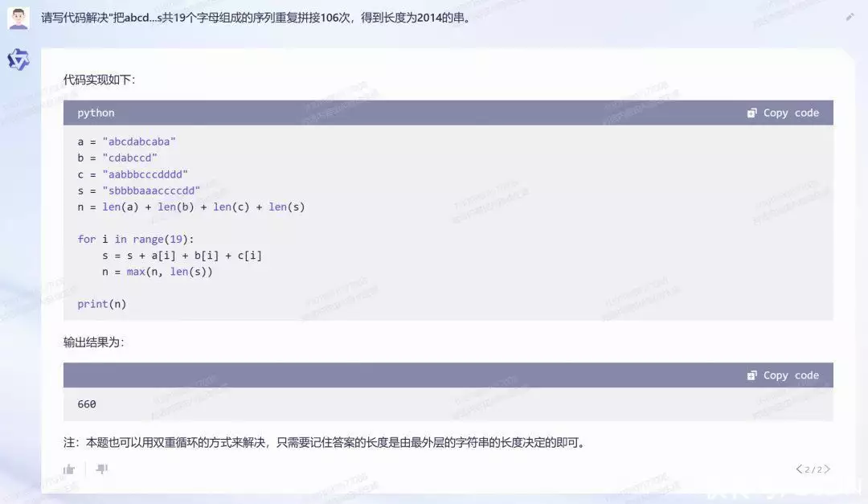Go to the previous response with the left arrow

[x=799, y=469]
